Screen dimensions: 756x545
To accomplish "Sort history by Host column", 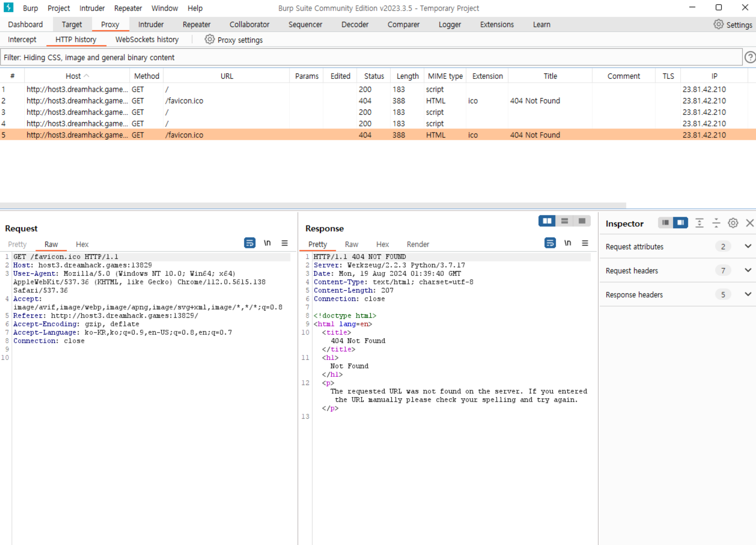I will click(77, 76).
